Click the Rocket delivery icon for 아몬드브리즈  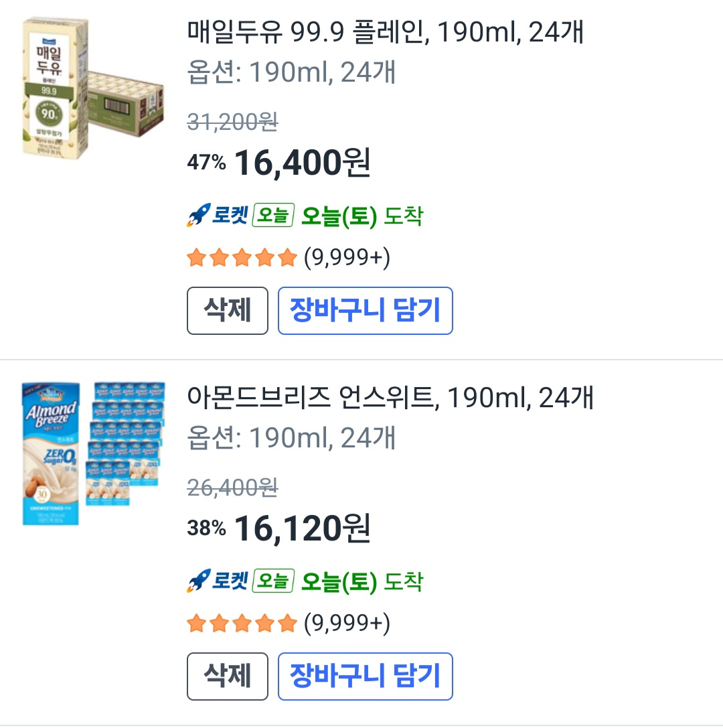pos(217,581)
